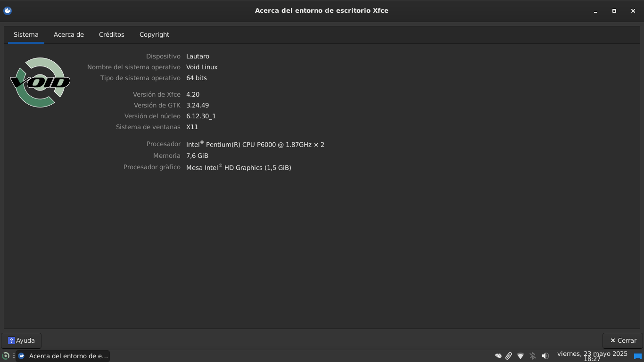Close the window with the title bar X
Viewport: 644px width, 362px height.
click(633, 11)
